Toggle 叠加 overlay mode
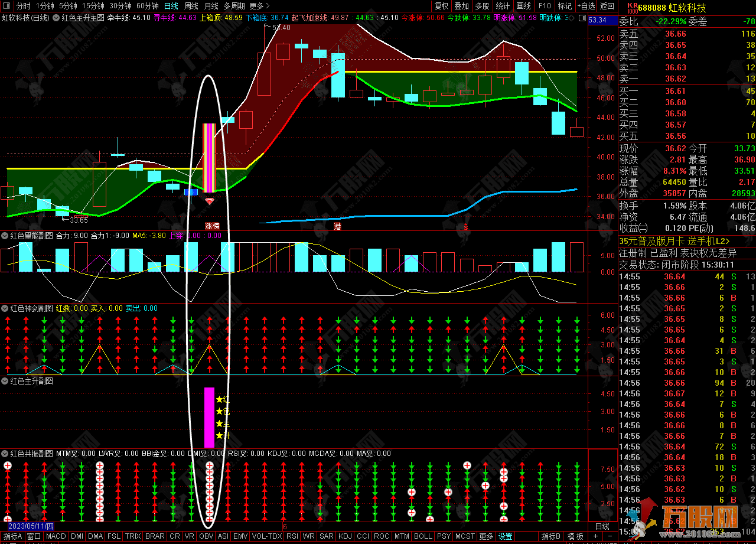This screenshot has width=756, height=544. pyautogui.click(x=461, y=6)
